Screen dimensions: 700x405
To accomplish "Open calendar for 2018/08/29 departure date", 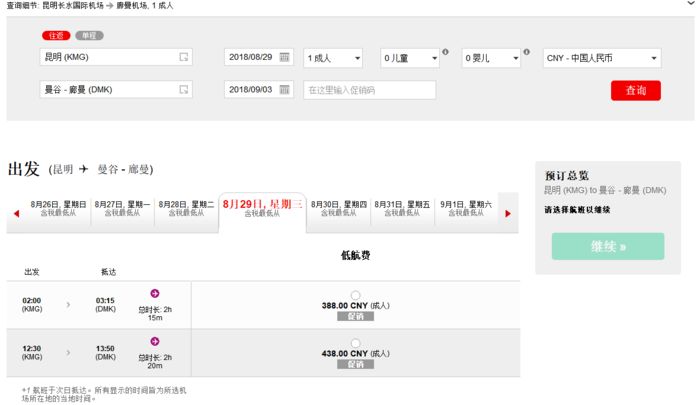I will coord(284,57).
